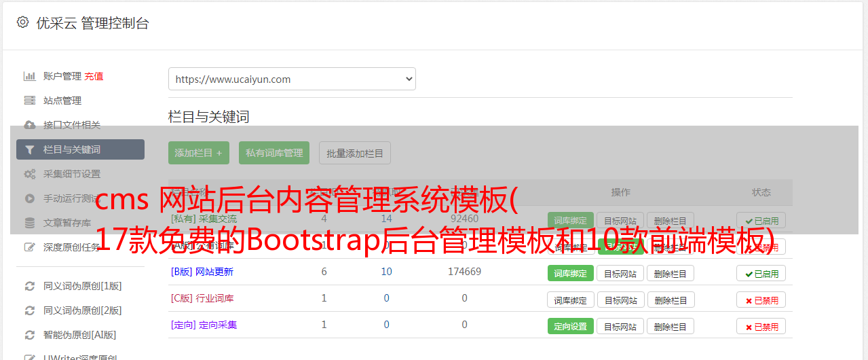Click the bar chart icon for 账户管理
This screenshot has height=360, width=868.
[x=29, y=76]
